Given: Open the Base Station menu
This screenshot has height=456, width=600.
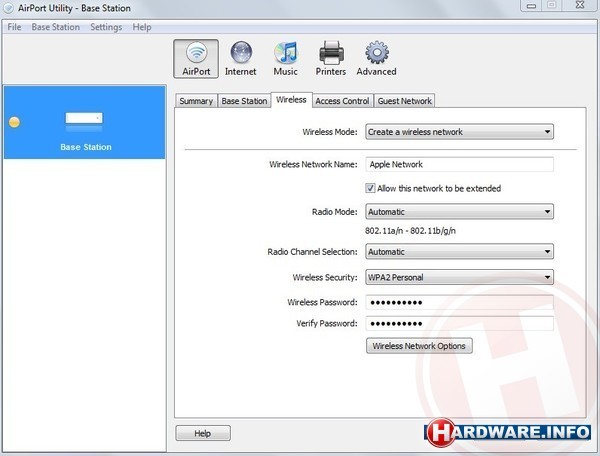Looking at the screenshot, I should 55,27.
